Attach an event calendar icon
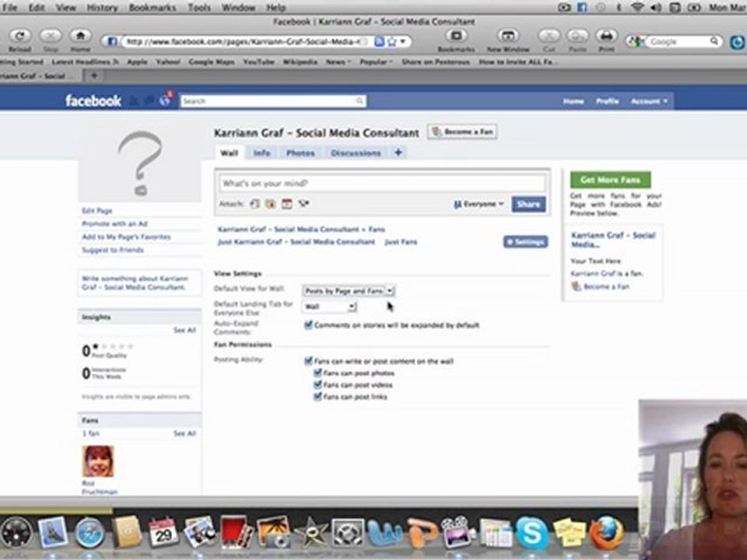Viewport: 747px width, 560px height. pos(287,205)
